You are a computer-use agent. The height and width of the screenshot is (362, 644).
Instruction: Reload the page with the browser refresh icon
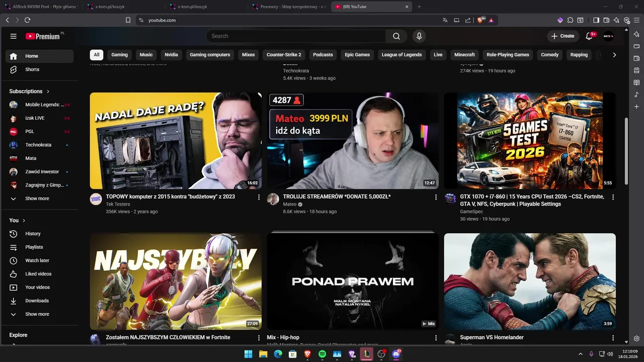(27, 20)
